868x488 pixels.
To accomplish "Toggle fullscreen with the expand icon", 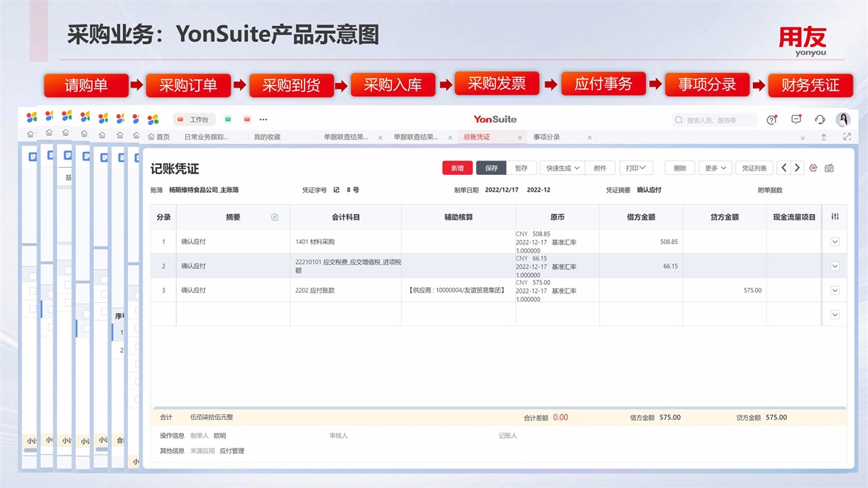I will pos(847,137).
